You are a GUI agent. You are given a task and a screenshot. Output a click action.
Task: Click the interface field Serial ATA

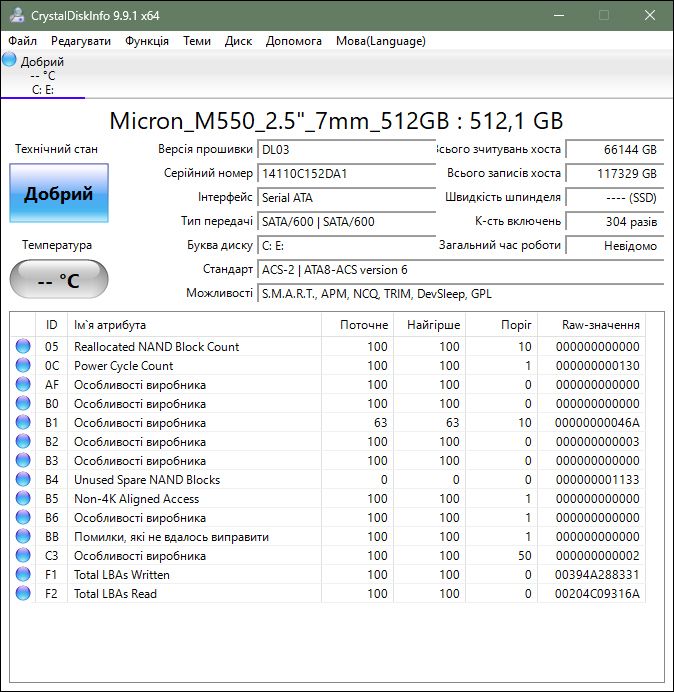[x=346, y=197]
